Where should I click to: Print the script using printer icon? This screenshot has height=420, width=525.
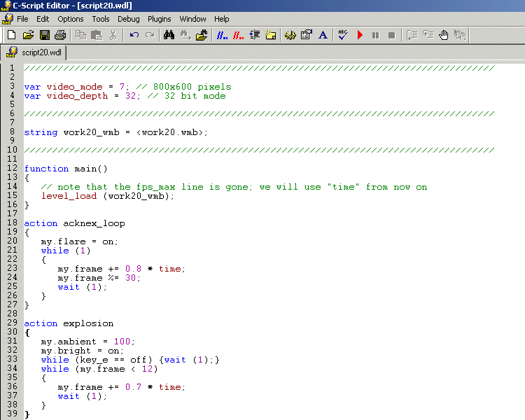[x=60, y=35]
